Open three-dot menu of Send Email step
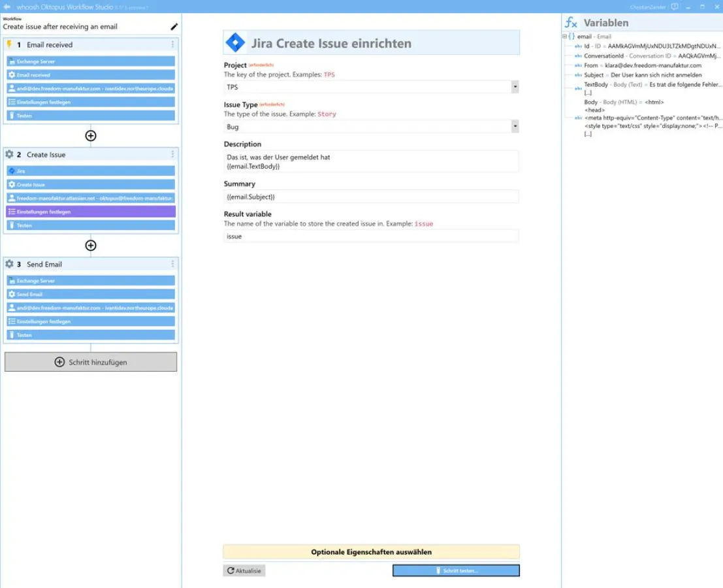This screenshot has height=588, width=723. pyautogui.click(x=173, y=265)
